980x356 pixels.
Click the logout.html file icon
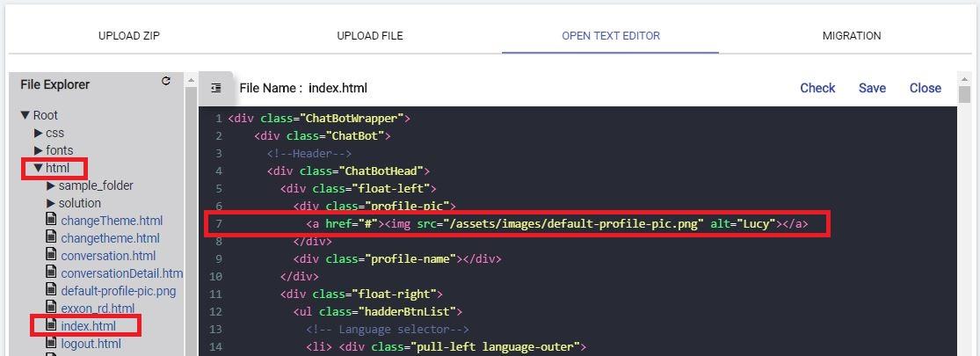click(51, 343)
